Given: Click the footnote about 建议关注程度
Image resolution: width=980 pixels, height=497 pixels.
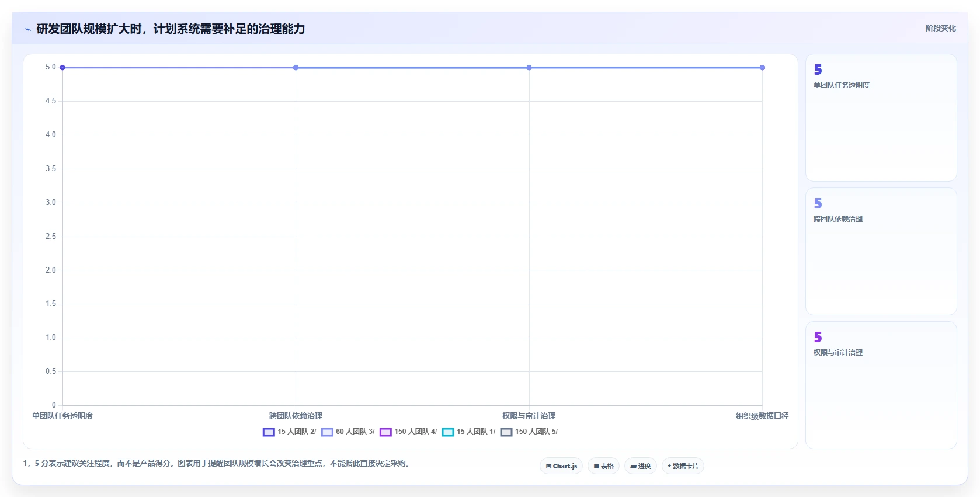Looking at the screenshot, I should click(x=217, y=464).
